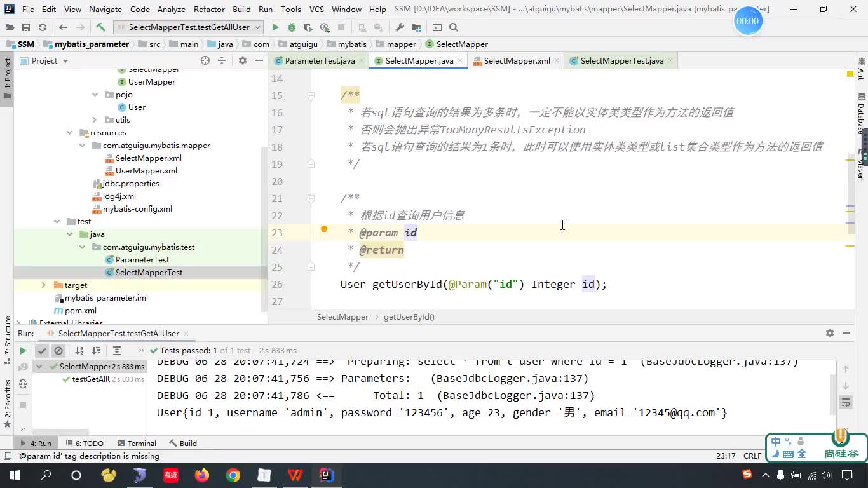Open Chrome from the Windows taskbar
Screen dimensions: 868x488
233,475
